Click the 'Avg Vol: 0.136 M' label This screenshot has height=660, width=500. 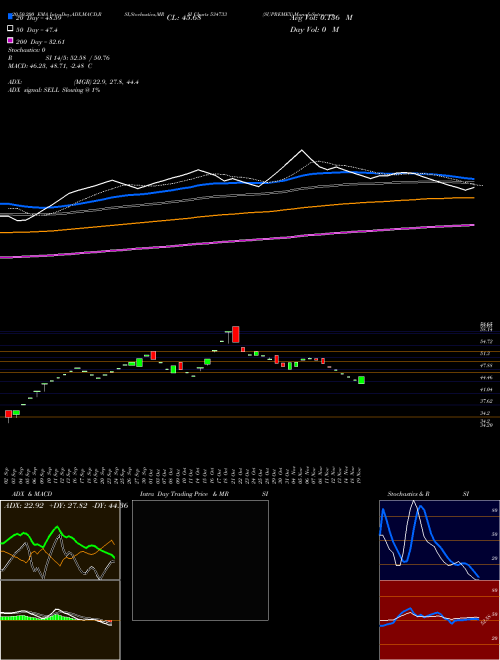[x=321, y=18]
